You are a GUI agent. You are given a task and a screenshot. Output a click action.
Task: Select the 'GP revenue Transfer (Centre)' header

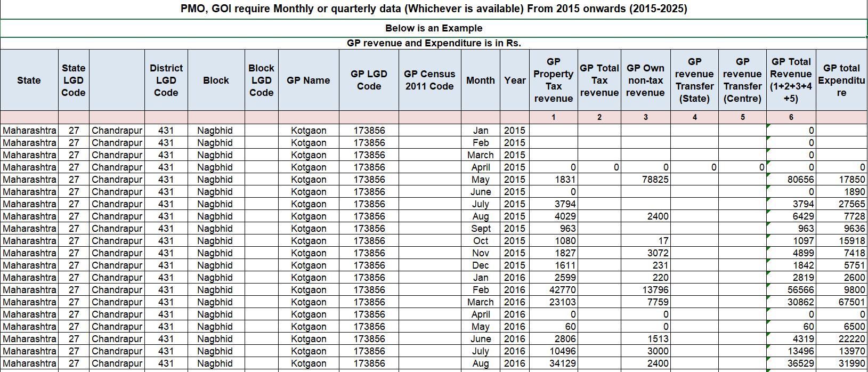tap(742, 80)
